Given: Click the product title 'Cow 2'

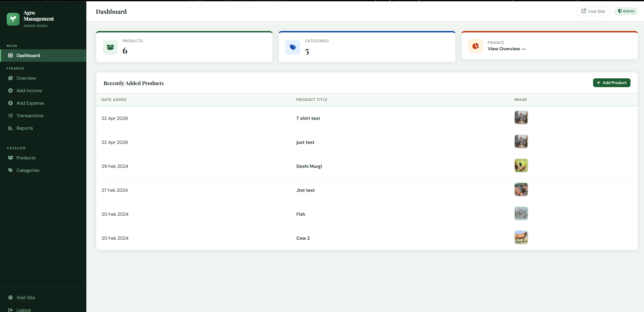Looking at the screenshot, I should click(x=303, y=238).
